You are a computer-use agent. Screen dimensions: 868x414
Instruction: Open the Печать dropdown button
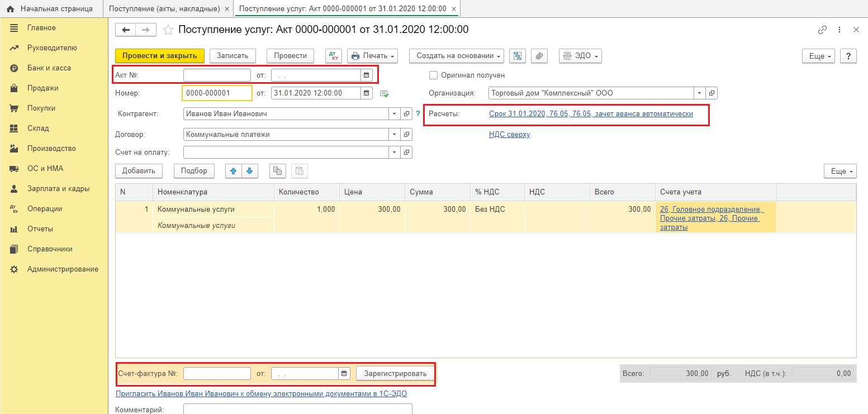click(372, 56)
